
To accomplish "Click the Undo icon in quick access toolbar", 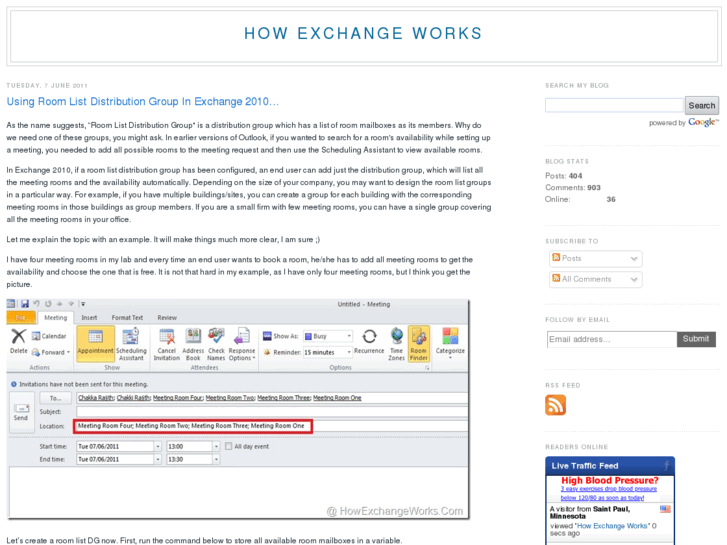I will pos(36,304).
